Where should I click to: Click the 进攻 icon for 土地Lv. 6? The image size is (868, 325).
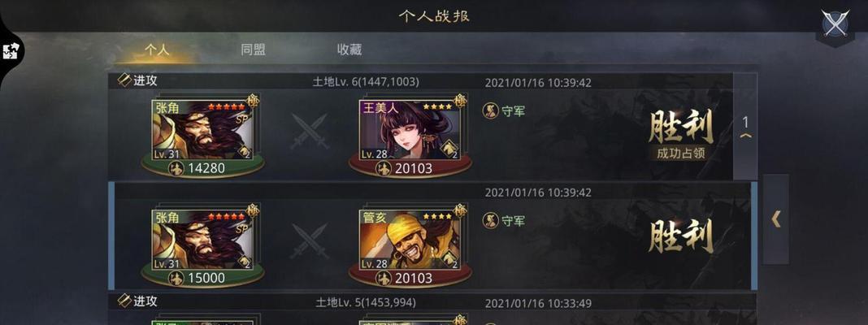124,80
